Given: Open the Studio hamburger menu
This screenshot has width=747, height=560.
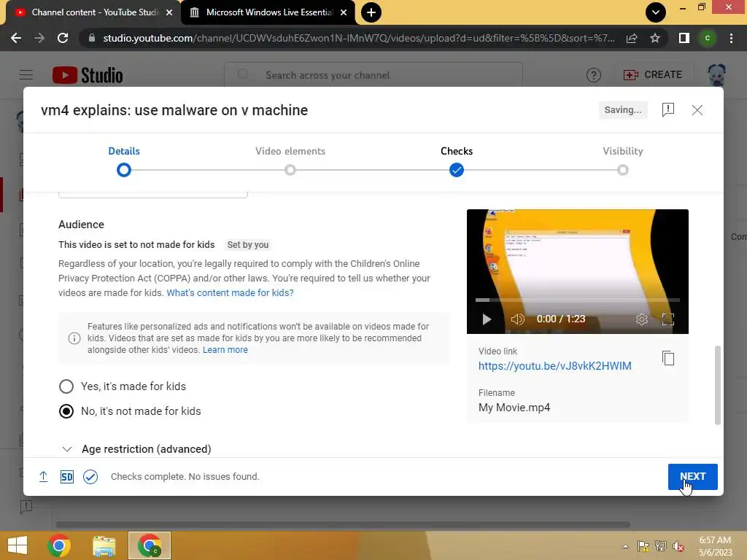Looking at the screenshot, I should [x=26, y=75].
